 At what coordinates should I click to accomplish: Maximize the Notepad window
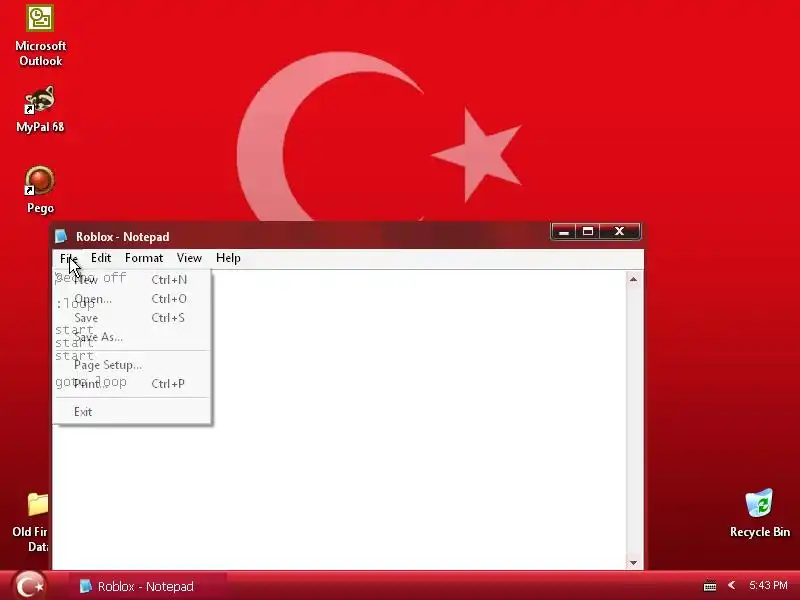pyautogui.click(x=588, y=232)
